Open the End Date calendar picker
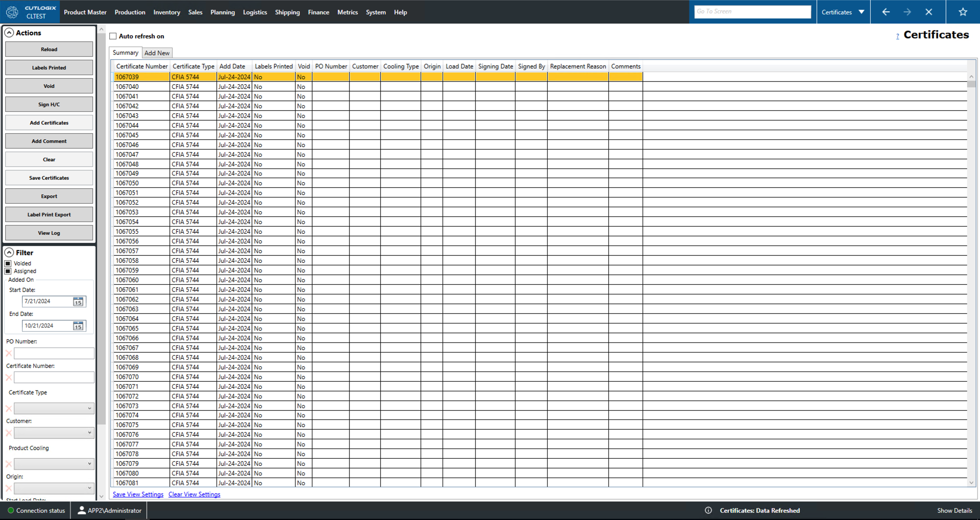Viewport: 980px width, 520px height. click(78, 326)
